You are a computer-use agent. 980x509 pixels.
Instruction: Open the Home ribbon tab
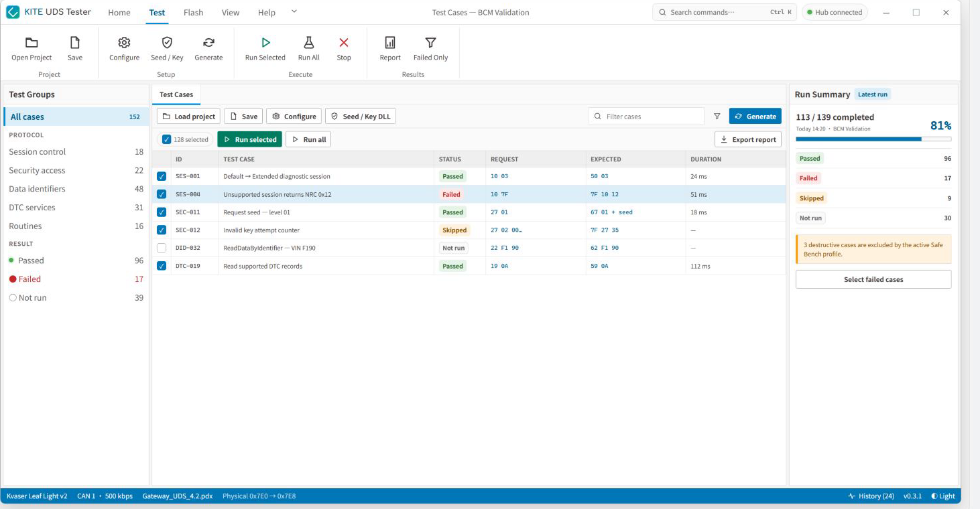119,13
